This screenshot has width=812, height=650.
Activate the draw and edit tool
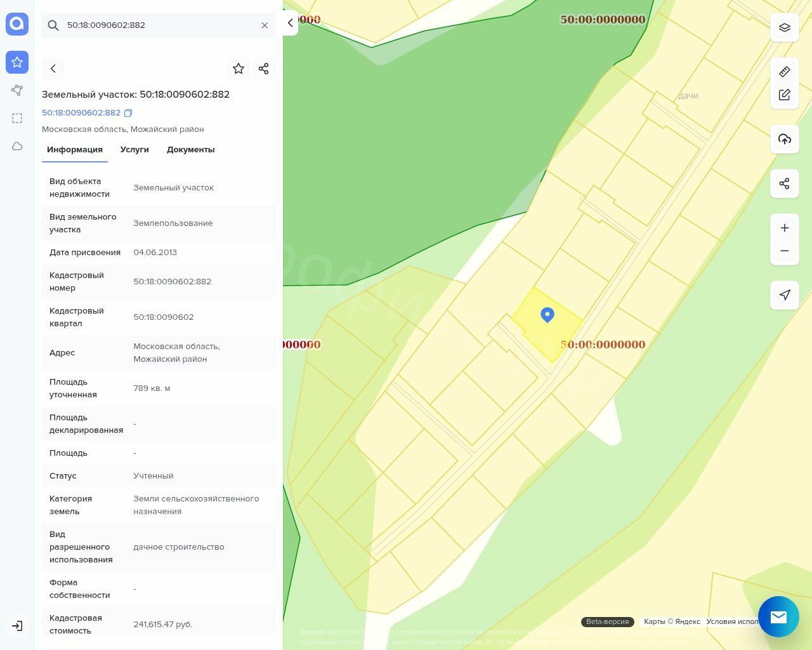(x=785, y=95)
